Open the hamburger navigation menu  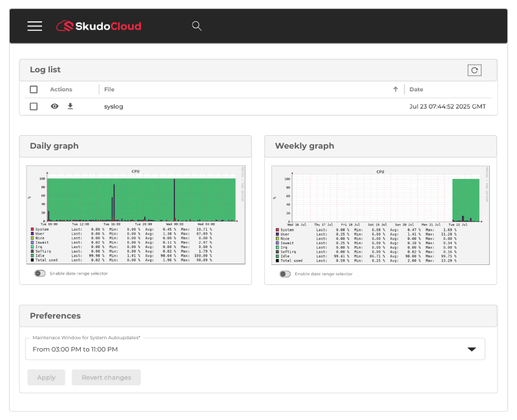[x=35, y=26]
